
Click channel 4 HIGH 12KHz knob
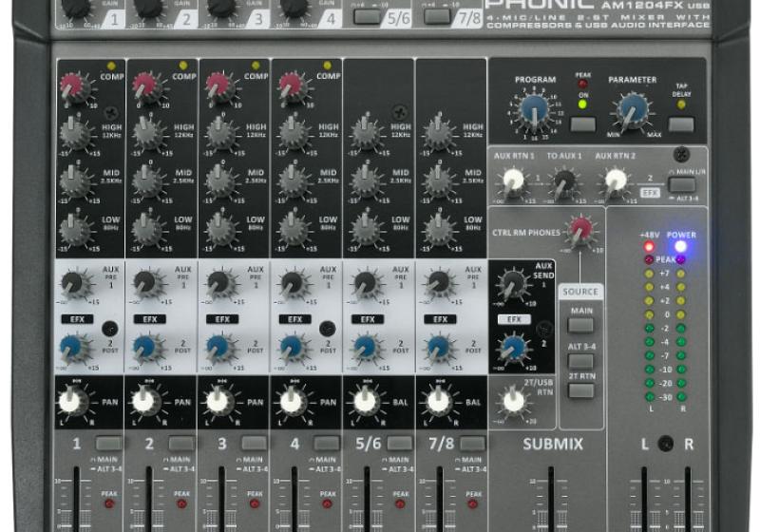tap(292, 133)
